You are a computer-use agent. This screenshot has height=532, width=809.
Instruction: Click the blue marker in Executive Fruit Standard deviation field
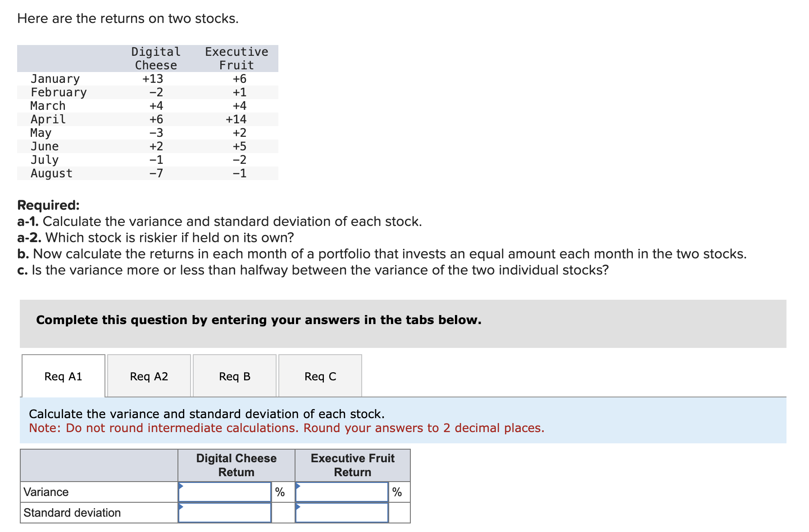click(298, 508)
